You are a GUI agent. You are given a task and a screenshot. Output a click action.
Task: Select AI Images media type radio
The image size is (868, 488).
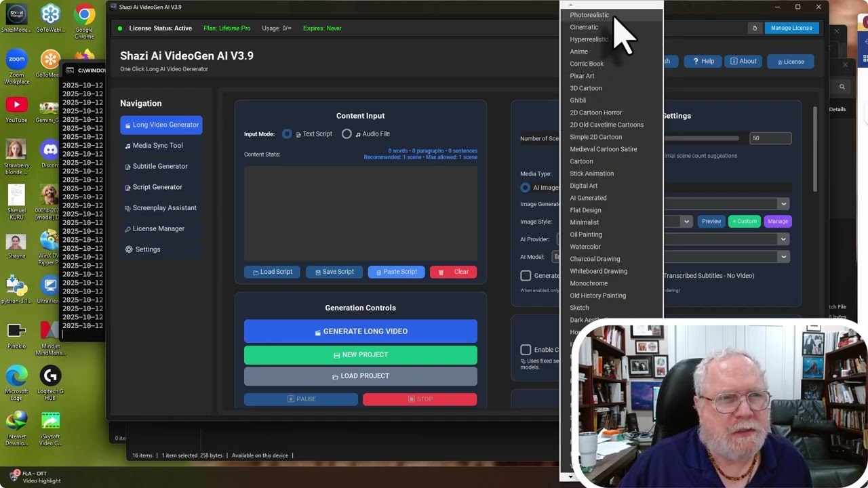[526, 187]
